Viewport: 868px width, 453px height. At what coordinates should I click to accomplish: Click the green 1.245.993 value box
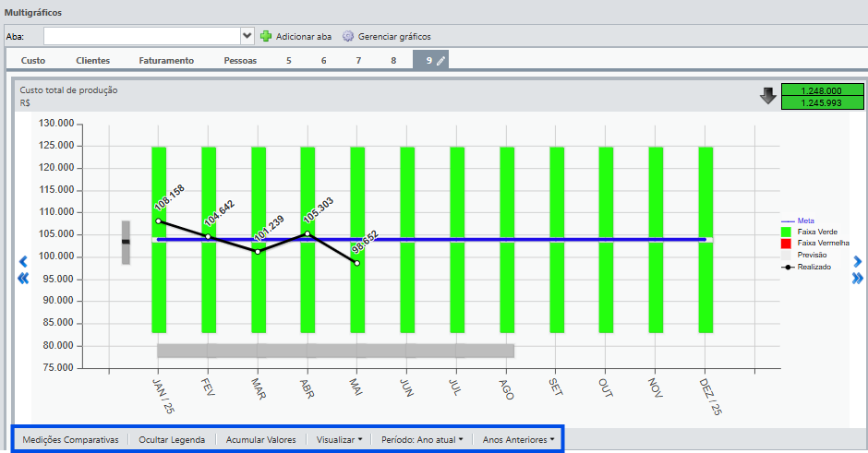coord(822,103)
